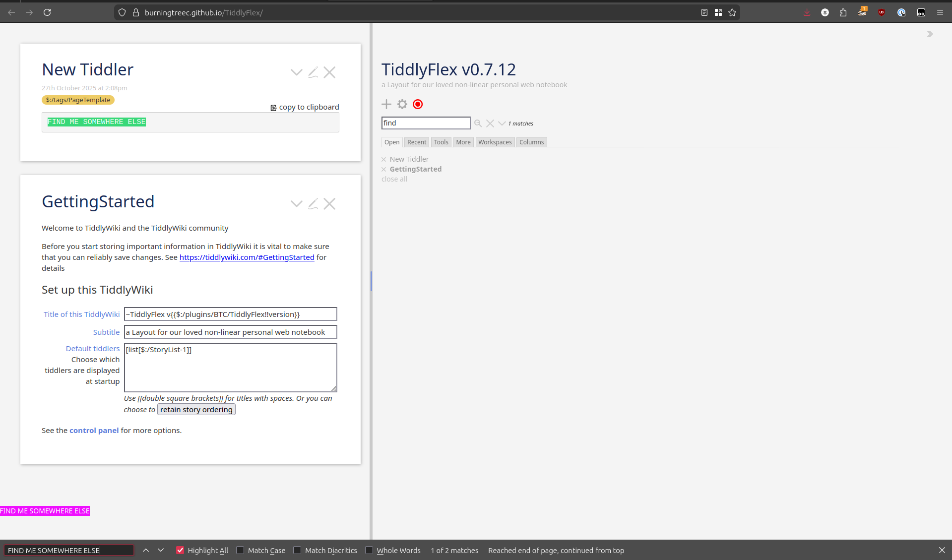Enable Whole Words checkbox
The image size is (952, 560).
pyautogui.click(x=369, y=550)
